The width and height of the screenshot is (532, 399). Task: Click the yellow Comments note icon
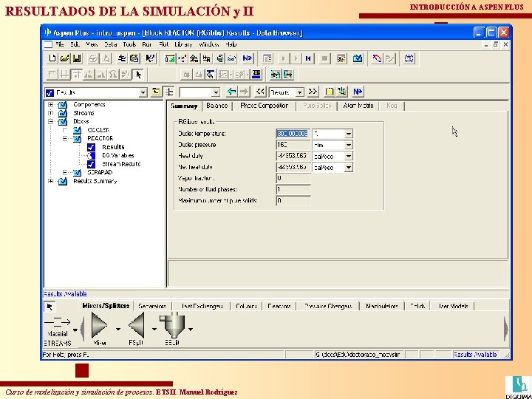330,92
